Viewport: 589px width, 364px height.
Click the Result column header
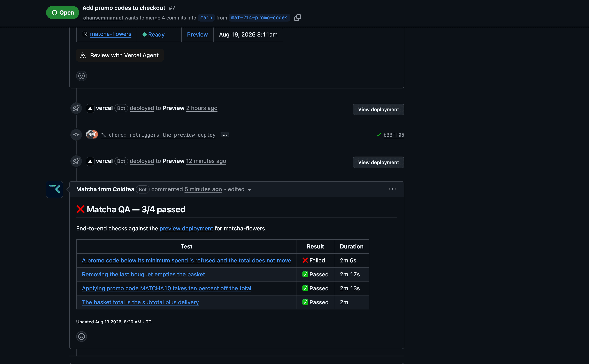coord(315,246)
